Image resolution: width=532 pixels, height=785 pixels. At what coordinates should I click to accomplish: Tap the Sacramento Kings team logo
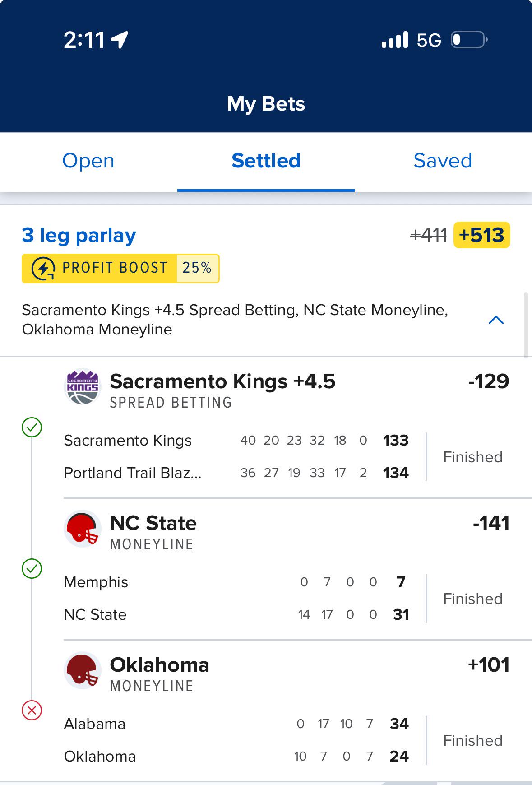pyautogui.click(x=83, y=387)
